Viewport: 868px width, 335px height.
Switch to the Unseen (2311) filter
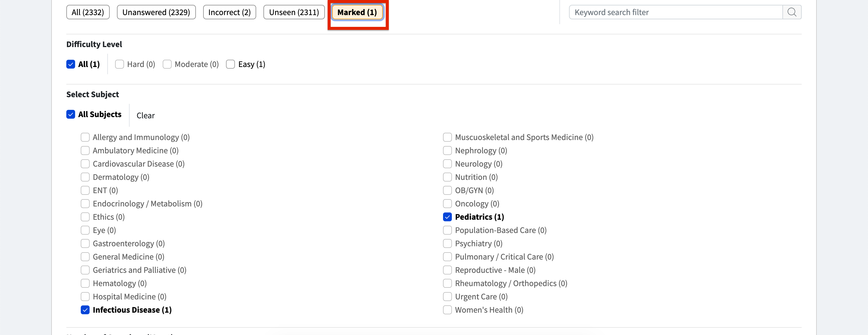(294, 12)
